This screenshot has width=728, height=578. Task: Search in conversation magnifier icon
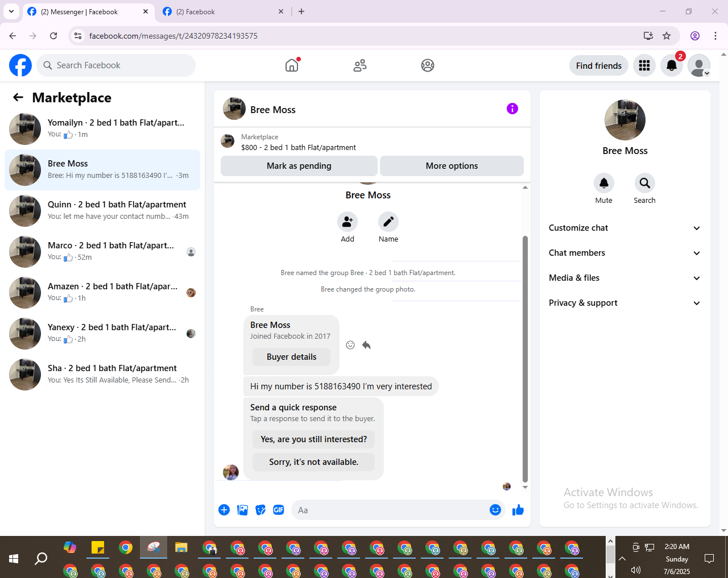[x=645, y=183]
